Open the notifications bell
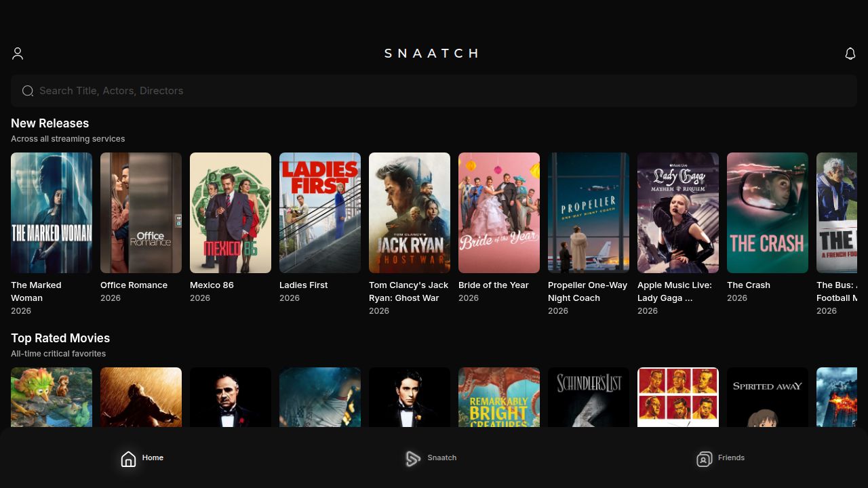This screenshot has height=488, width=868. coord(850,54)
